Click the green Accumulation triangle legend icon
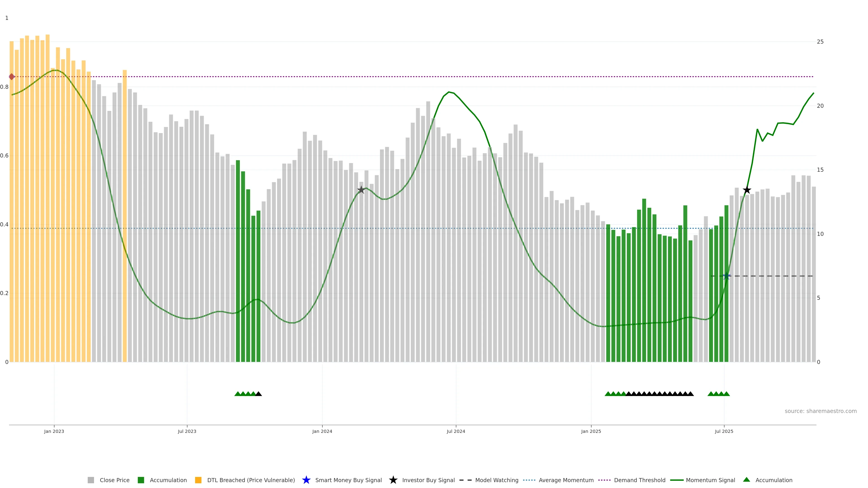 pos(746,480)
